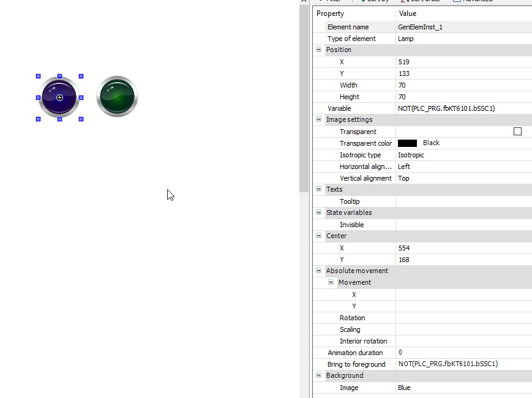Click the Black transparent color swatch
Viewport: 532px width, 398px height.
coord(407,143)
